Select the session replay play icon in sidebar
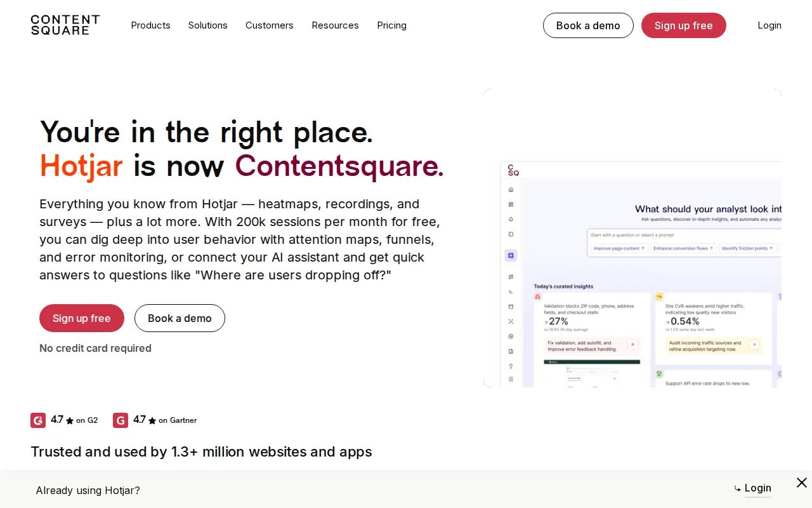Screen dimensions: 812x508 click(511, 336)
